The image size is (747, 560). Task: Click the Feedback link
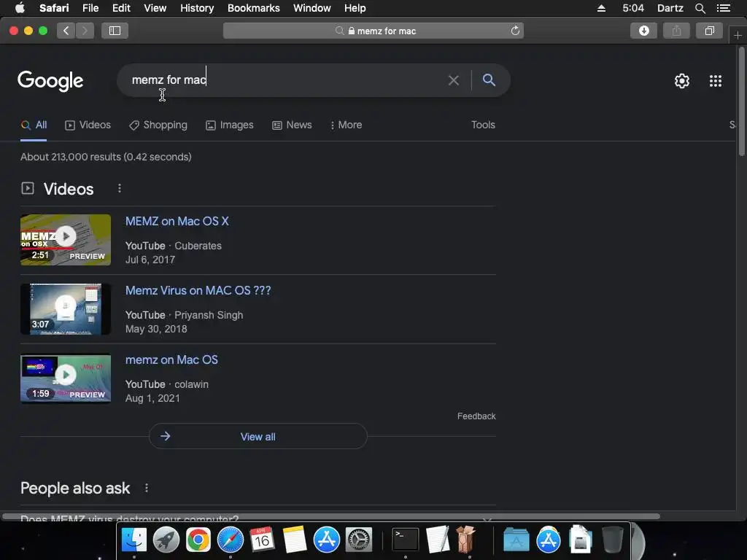[x=476, y=416]
